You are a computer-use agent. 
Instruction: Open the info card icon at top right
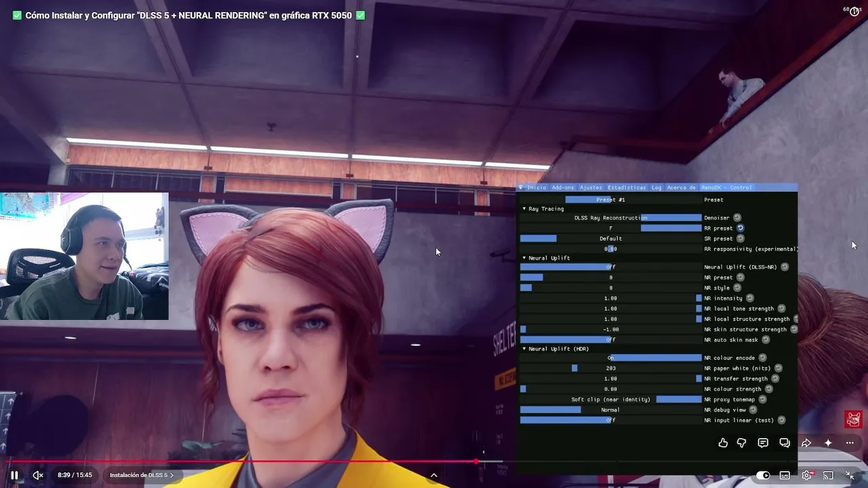coord(854,12)
